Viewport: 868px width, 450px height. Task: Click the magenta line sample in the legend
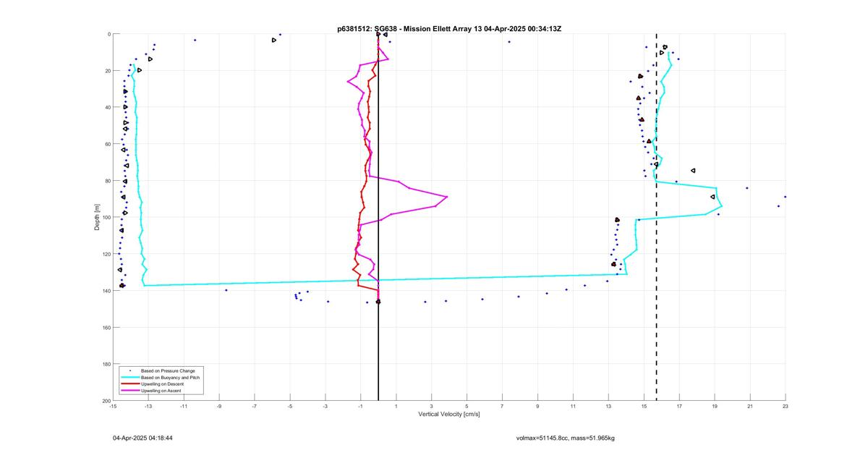point(130,391)
